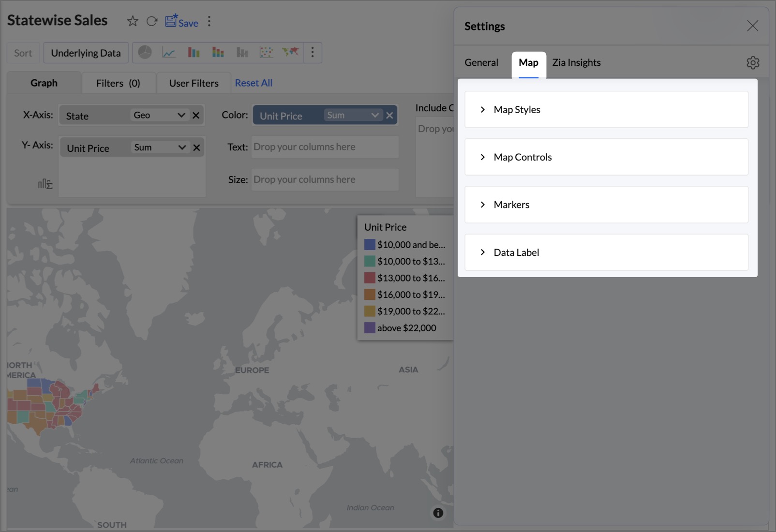Select the scatter plot chart icon
Screen dimensions: 776x532
coord(266,52)
